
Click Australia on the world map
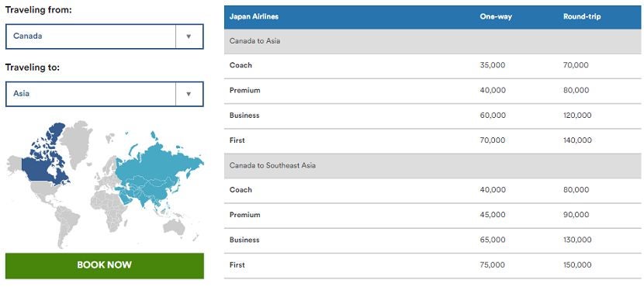pyautogui.click(x=175, y=227)
